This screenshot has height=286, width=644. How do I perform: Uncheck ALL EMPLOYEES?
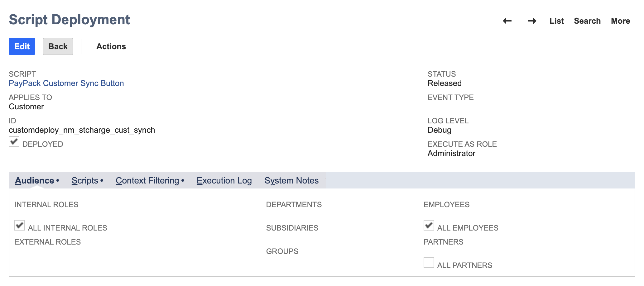(x=429, y=226)
